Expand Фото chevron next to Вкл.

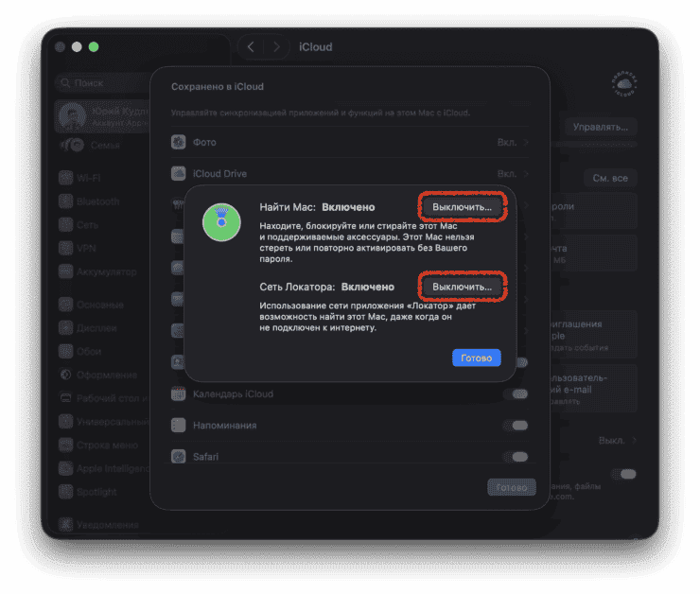[x=526, y=143]
